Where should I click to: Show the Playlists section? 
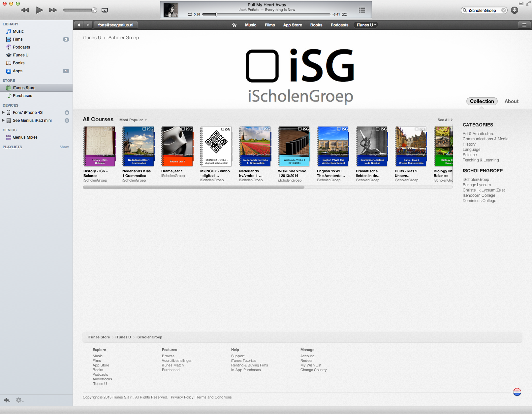(x=64, y=147)
